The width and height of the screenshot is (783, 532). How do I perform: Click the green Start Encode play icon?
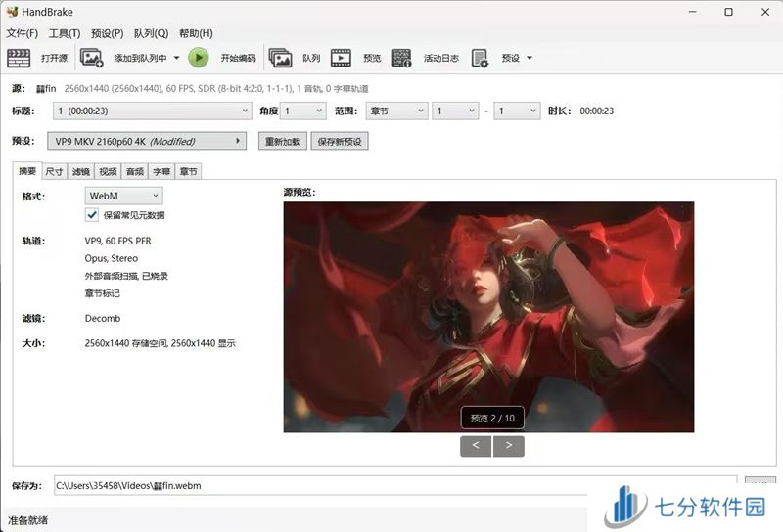click(x=199, y=58)
